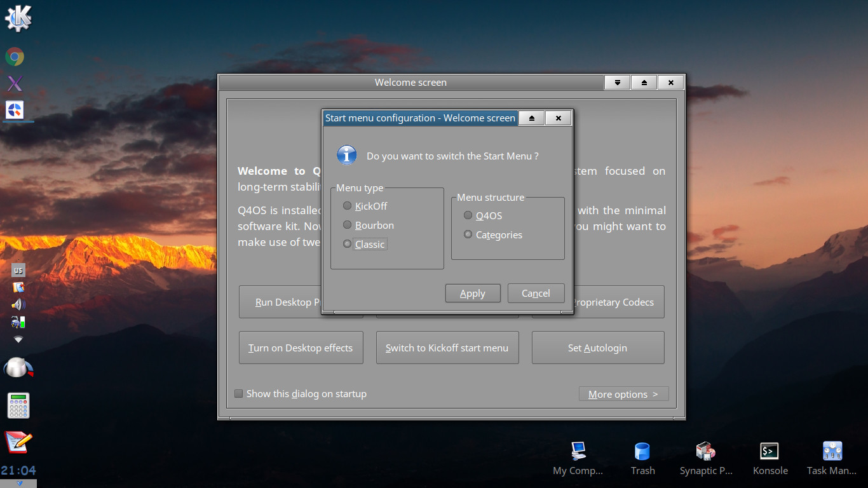Viewport: 868px width, 488px height.
Task: Launch Konsole from the desktop
Action: click(x=770, y=459)
